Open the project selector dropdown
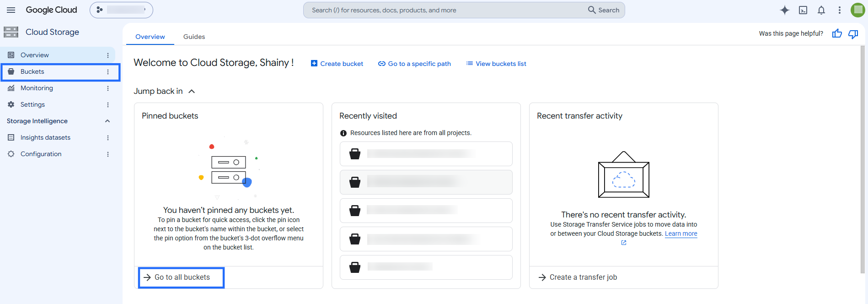 tap(121, 10)
